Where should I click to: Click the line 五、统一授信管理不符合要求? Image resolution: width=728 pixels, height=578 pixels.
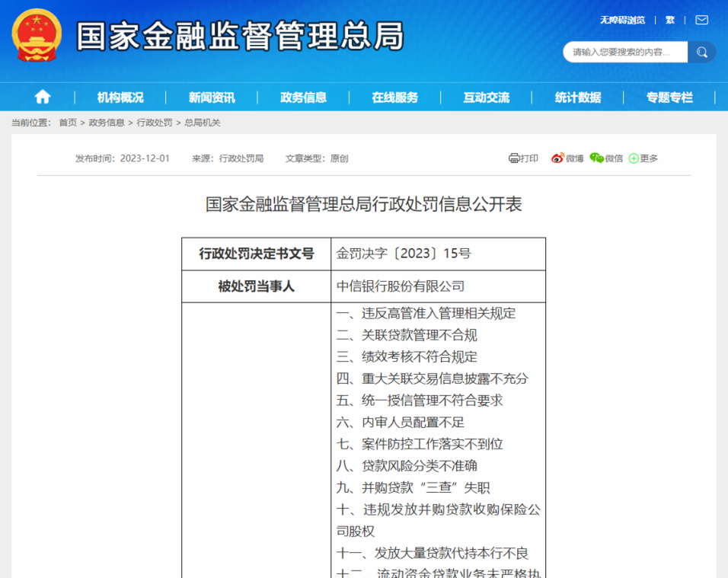(x=420, y=401)
